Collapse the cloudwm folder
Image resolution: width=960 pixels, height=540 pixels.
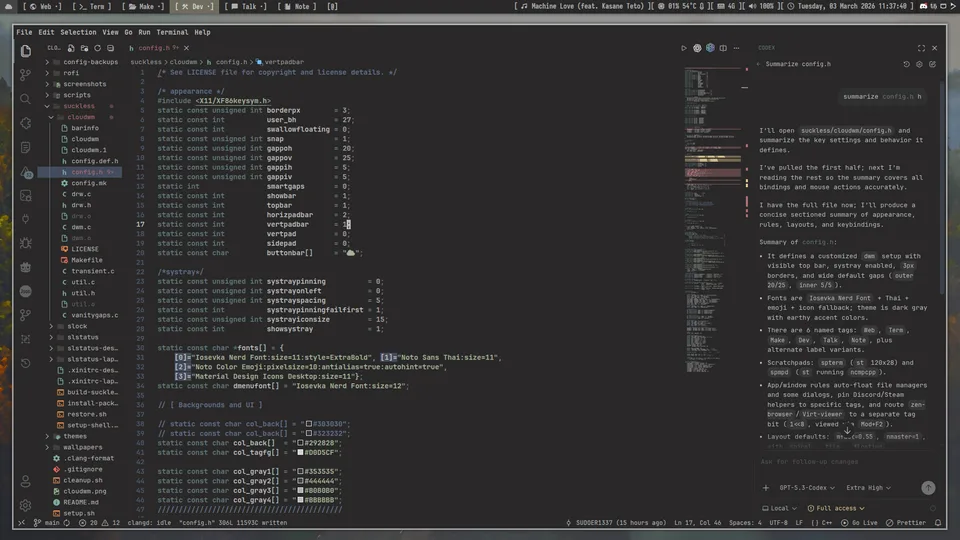[82, 117]
